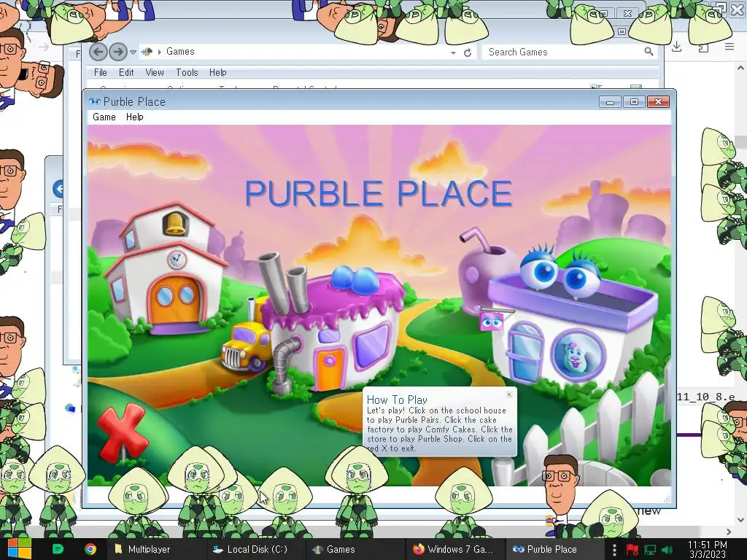
Task: Open the browser hamburger menu icon
Action: [x=729, y=47]
